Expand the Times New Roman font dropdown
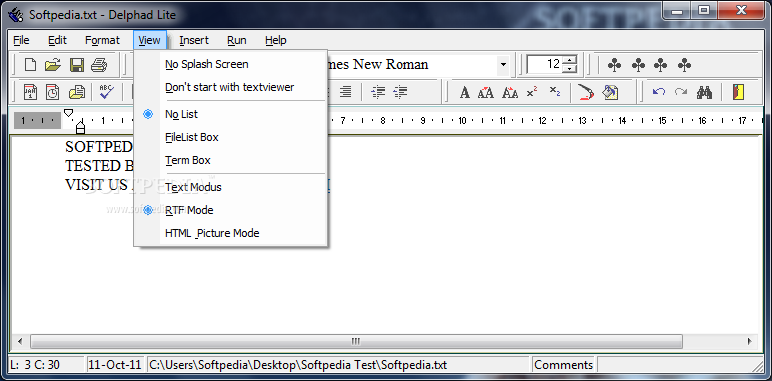This screenshot has width=772, height=381. coord(503,64)
